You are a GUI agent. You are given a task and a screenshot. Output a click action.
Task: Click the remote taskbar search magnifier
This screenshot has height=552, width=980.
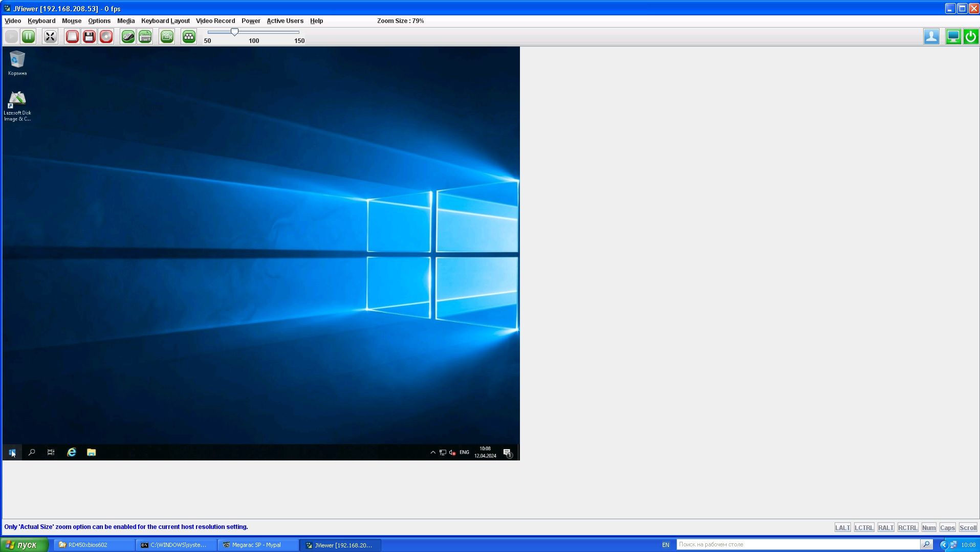click(x=32, y=452)
